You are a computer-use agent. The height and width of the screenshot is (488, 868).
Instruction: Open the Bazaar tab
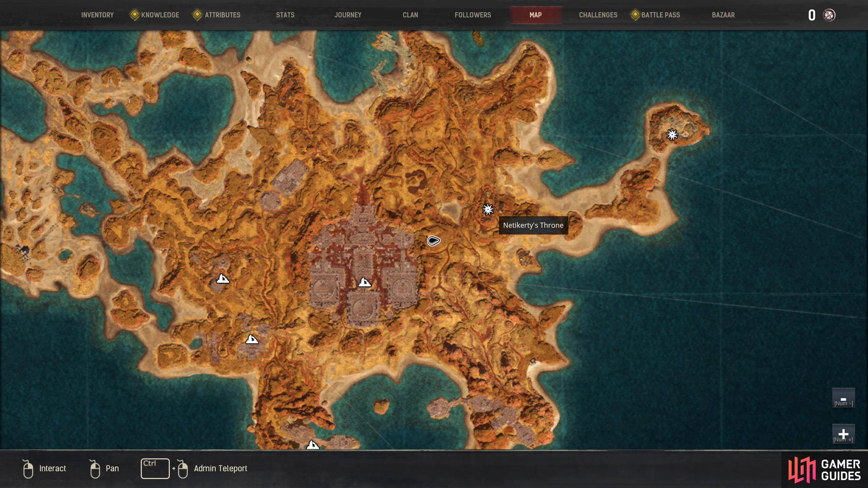click(723, 15)
